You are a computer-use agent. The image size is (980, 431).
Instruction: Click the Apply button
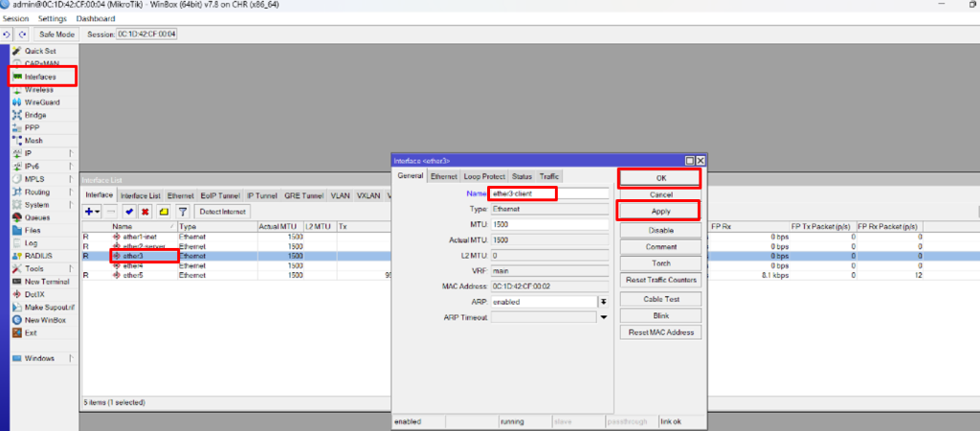tap(659, 211)
